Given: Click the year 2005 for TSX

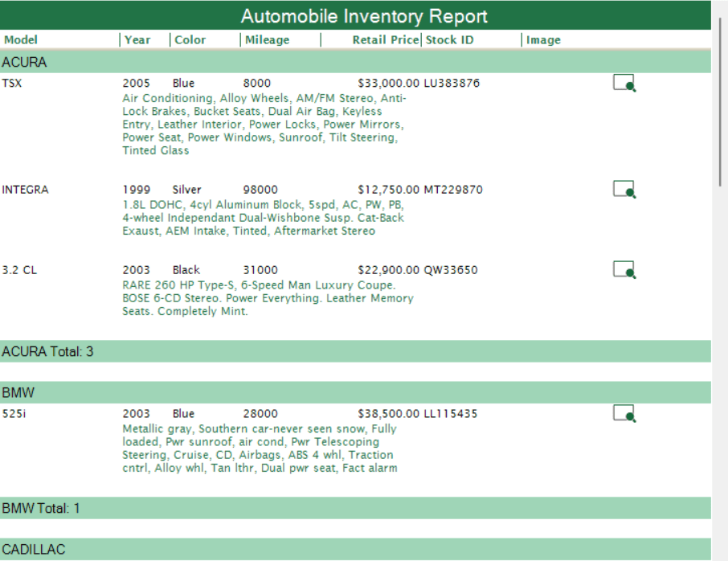Looking at the screenshot, I should (136, 83).
